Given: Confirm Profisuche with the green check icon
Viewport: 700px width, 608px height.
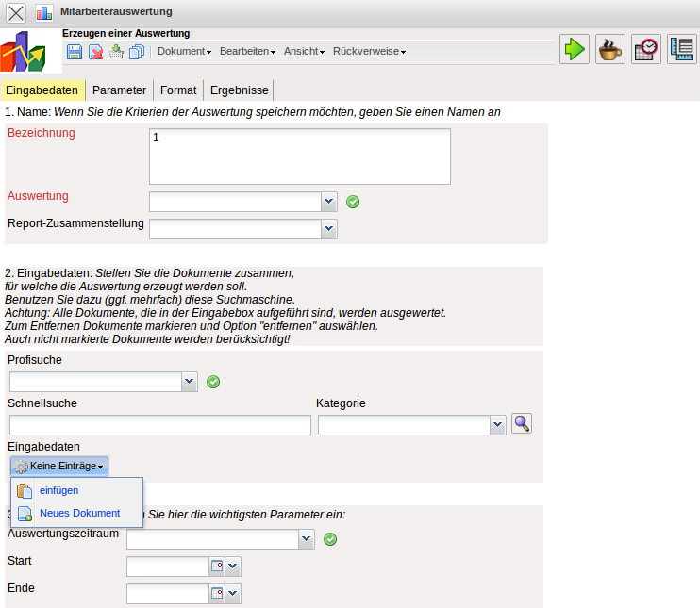Looking at the screenshot, I should (x=213, y=382).
